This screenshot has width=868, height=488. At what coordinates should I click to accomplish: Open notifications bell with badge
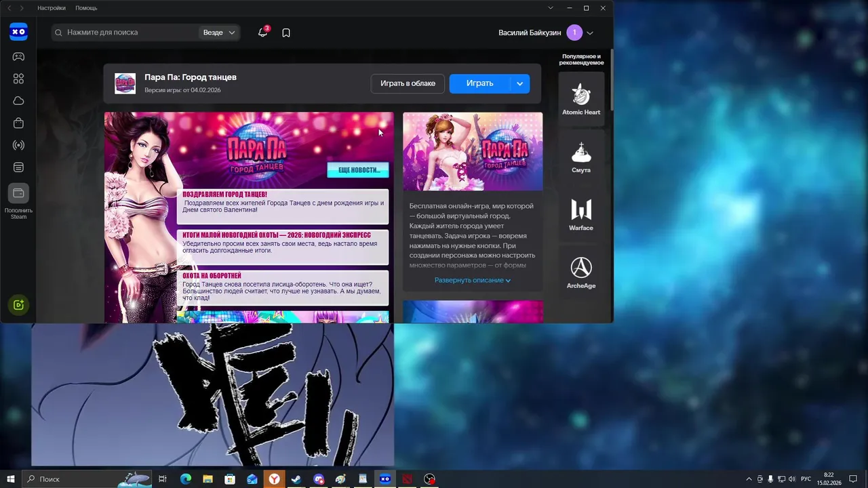tap(263, 32)
